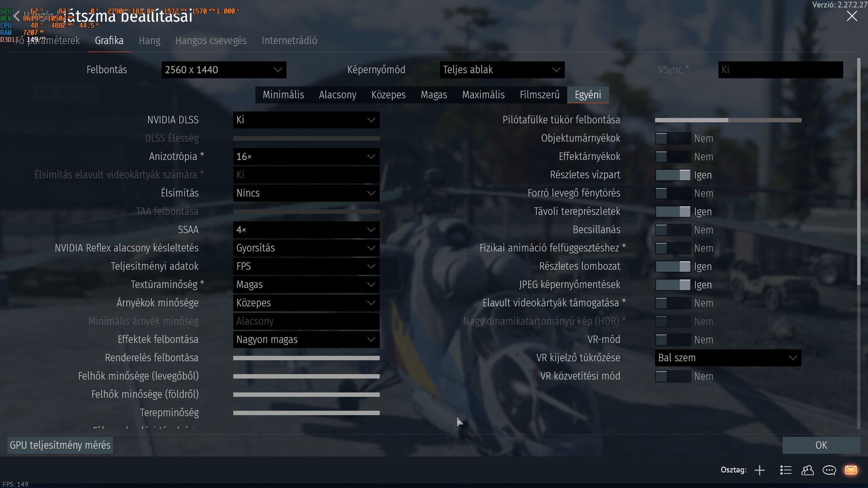The height and width of the screenshot is (488, 868).
Task: Click the back arrow icon
Action: click(16, 16)
